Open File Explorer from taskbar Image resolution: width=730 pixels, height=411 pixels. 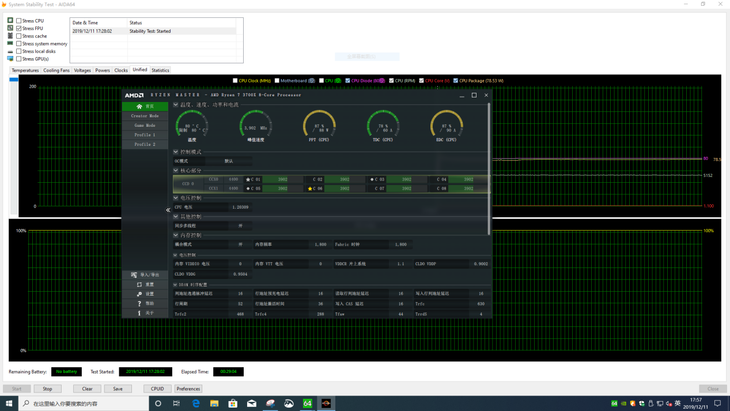[x=214, y=403]
